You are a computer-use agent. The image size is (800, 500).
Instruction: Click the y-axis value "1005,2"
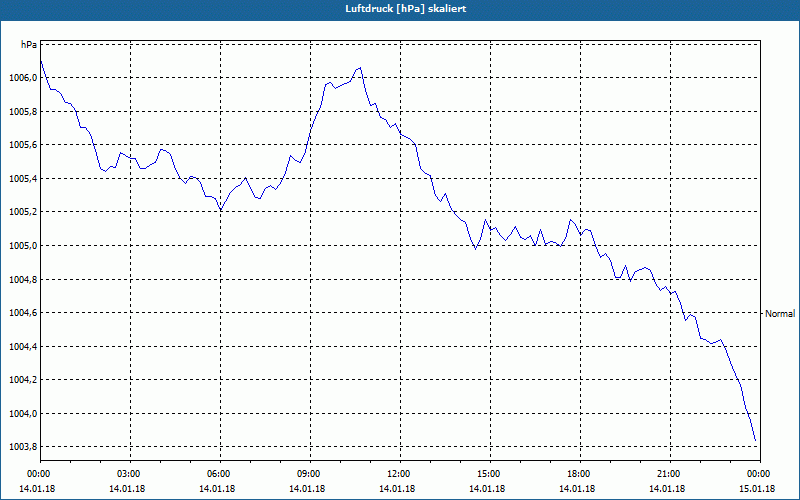point(23,212)
